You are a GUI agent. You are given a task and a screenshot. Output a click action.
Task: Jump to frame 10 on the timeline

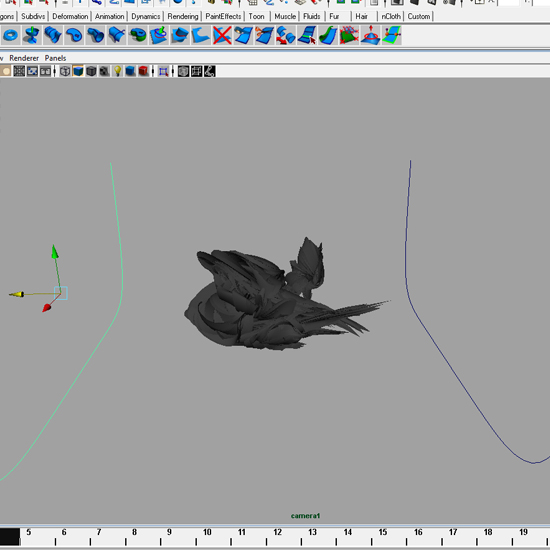point(207,532)
